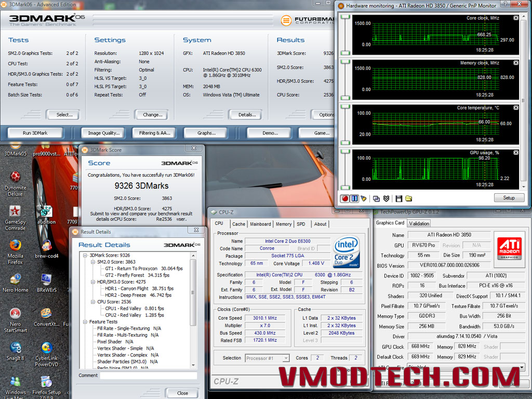Toggle the blue pause button in Hardware monitoring
Screen dimensions: 532x399
[354, 198]
